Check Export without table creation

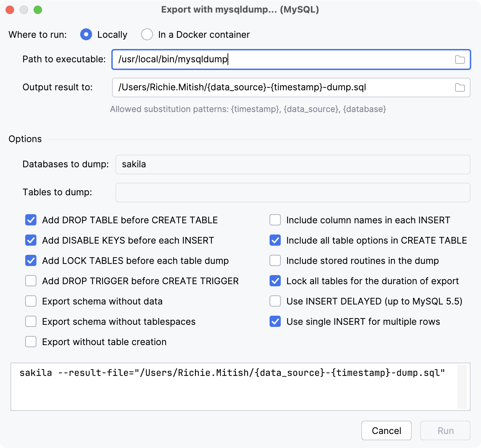click(30, 342)
